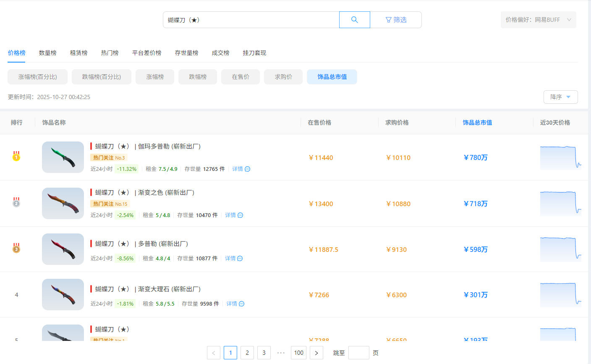Open the 挂刀套现 tab

[x=254, y=53]
